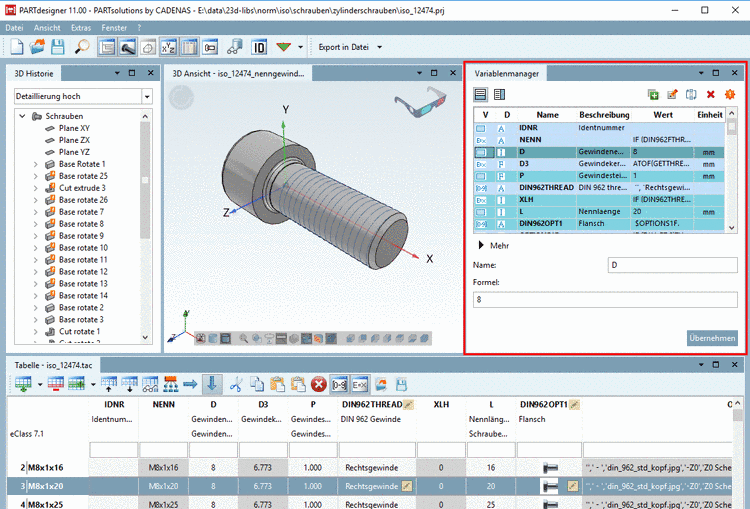Viewport: 750px width, 509px height.
Task: Click the Übernehmen button
Action: pos(712,338)
